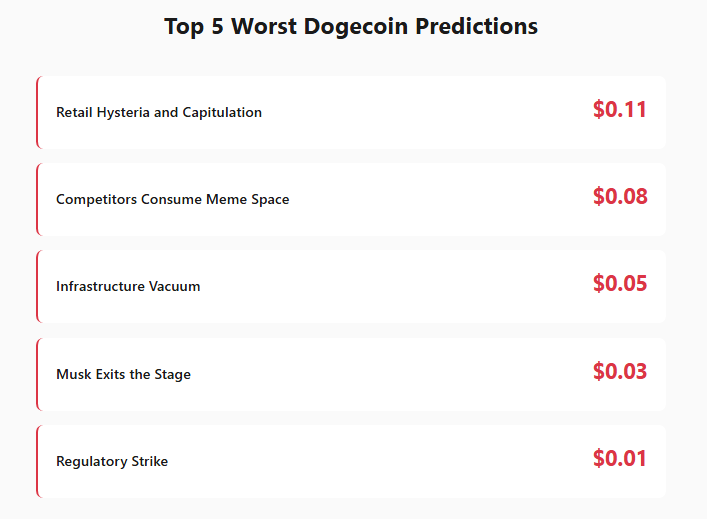This screenshot has width=707, height=519.
Task: Click the word Stage in the fourth card
Action: (172, 375)
